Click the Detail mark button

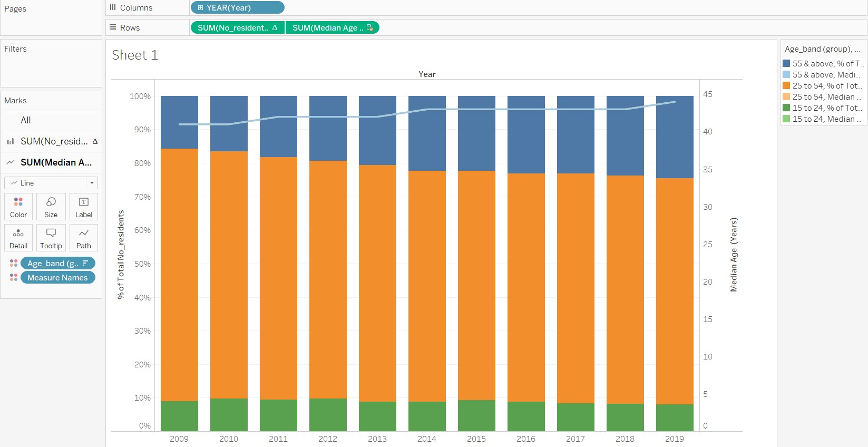coord(18,238)
